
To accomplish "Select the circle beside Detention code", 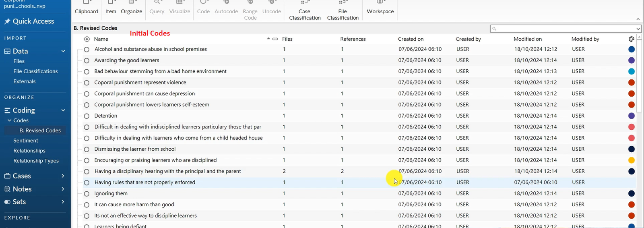I will click(x=87, y=116).
